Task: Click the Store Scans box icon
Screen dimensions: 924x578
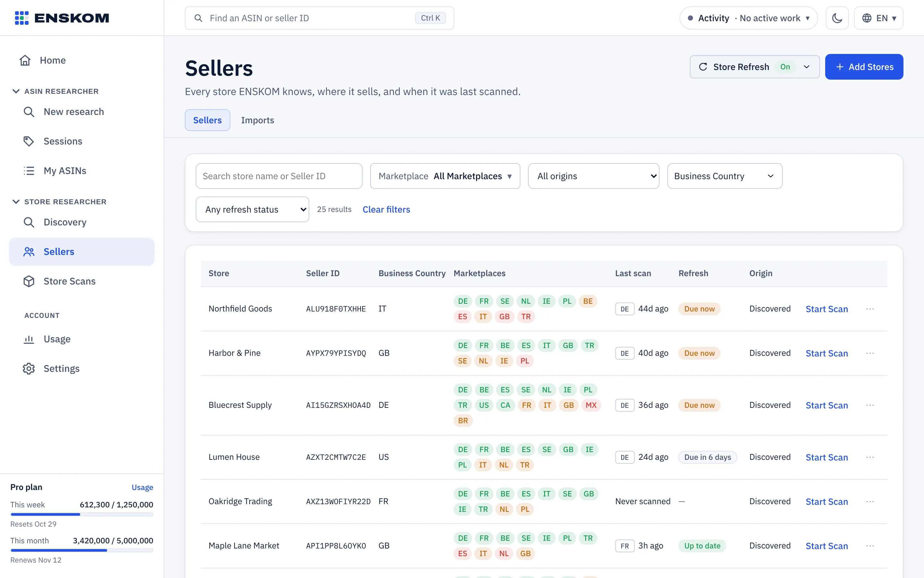Action: pos(29,281)
